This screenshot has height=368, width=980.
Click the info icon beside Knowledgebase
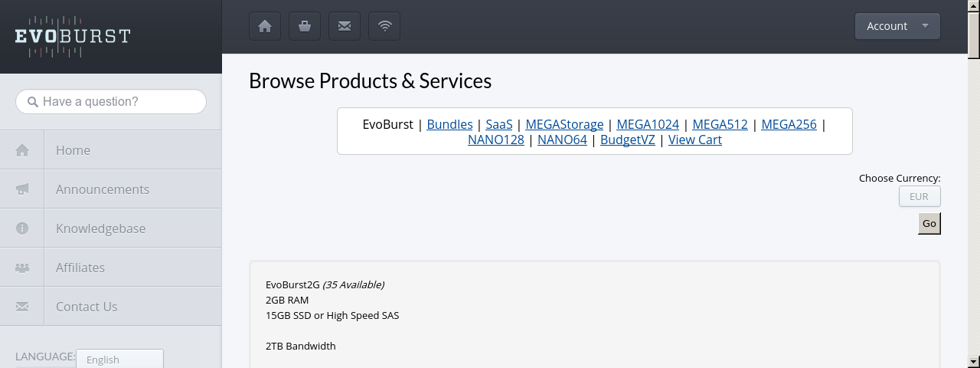pyautogui.click(x=22, y=228)
